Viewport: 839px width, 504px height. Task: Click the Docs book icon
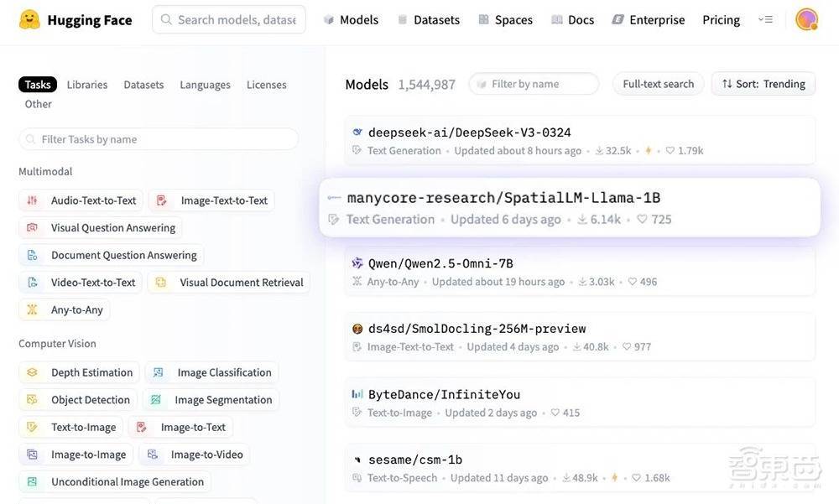coord(557,20)
